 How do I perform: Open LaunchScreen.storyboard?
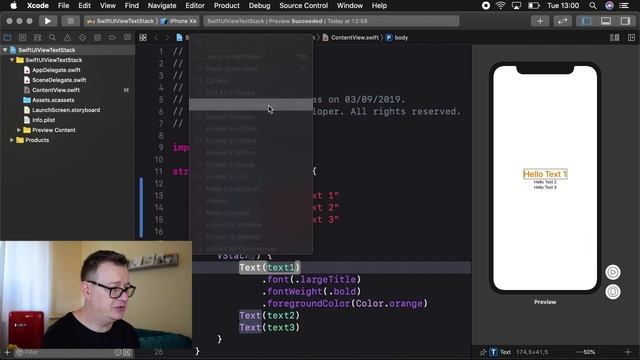coord(66,110)
